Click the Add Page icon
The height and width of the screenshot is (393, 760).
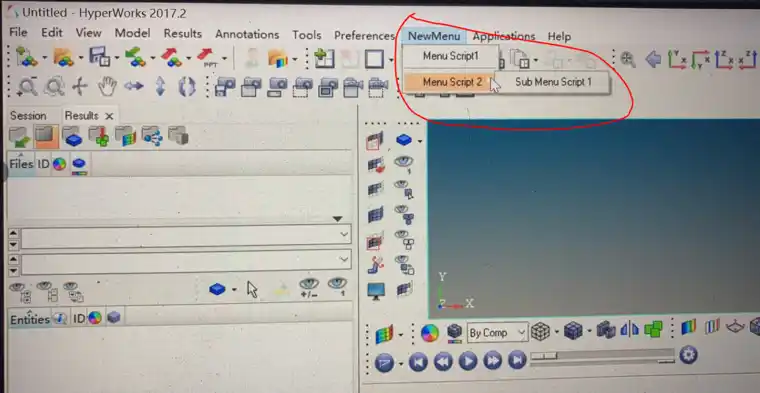[324, 59]
